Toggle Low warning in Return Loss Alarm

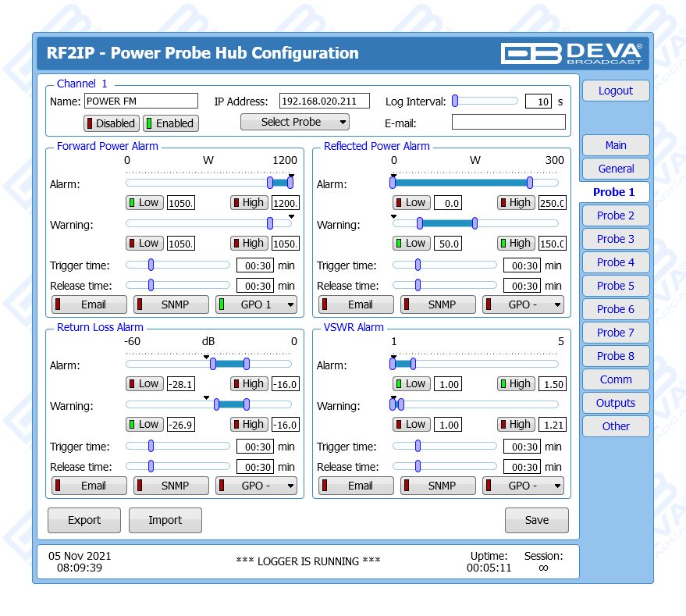click(x=144, y=425)
